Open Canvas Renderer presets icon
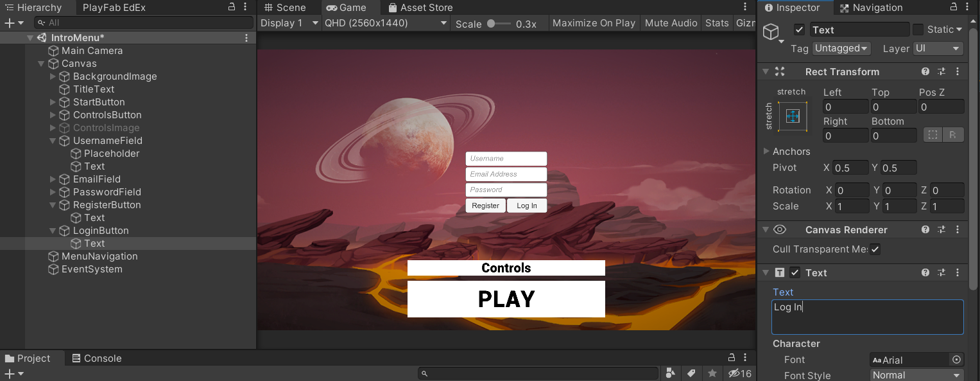Viewport: 980px width, 381px height. click(941, 230)
